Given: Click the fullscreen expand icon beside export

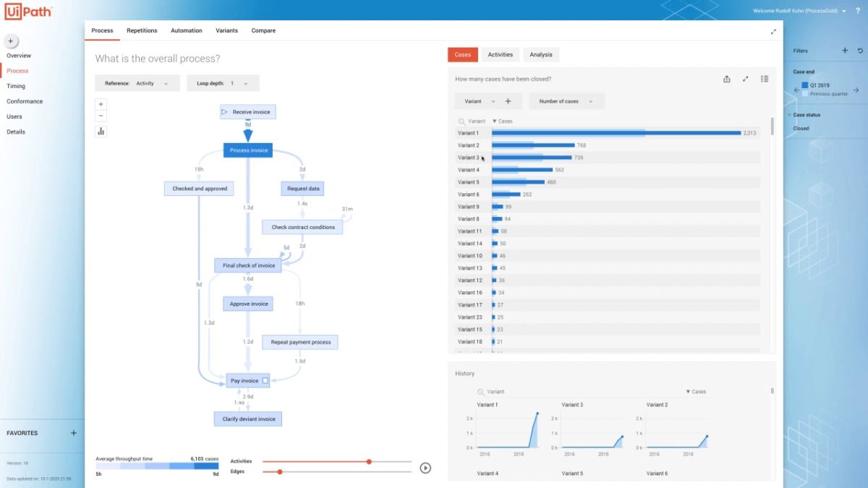Looking at the screenshot, I should 745,79.
